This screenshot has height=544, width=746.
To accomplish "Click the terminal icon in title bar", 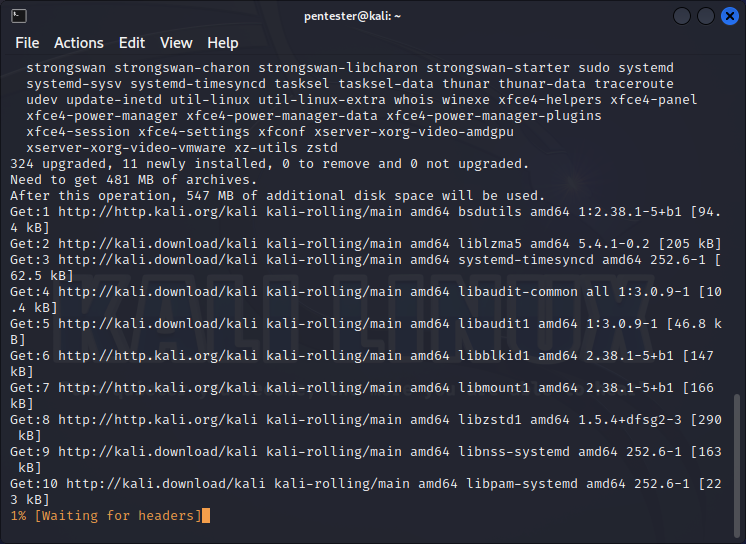I will click(19, 16).
